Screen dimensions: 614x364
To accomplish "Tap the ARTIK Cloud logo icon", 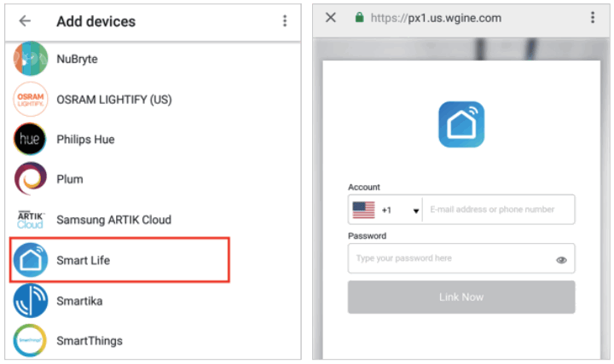I will (x=31, y=220).
